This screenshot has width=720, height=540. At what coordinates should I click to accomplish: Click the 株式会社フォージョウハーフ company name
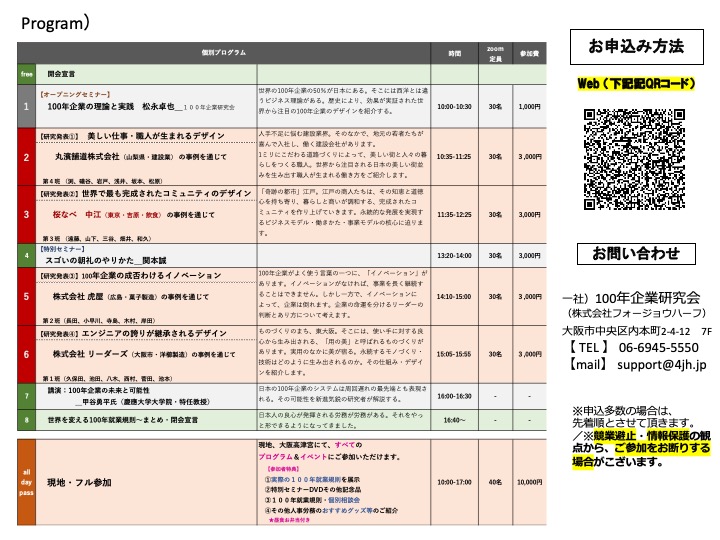636,313
